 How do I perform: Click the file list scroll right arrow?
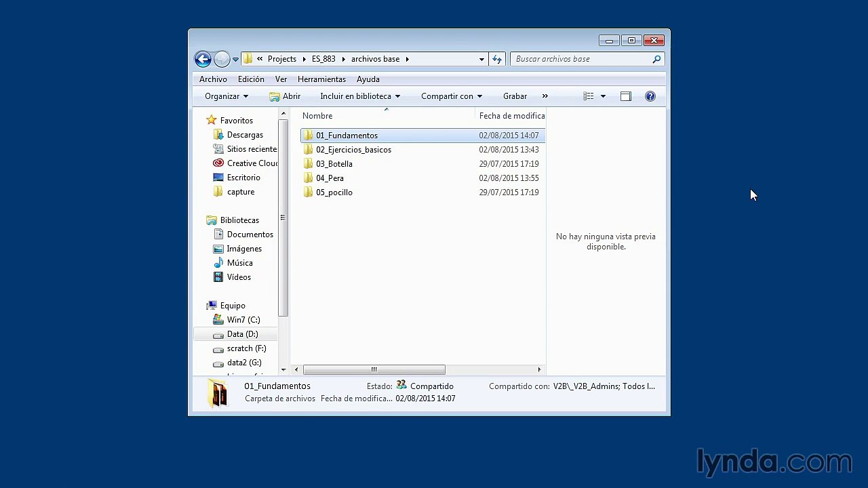(x=539, y=369)
